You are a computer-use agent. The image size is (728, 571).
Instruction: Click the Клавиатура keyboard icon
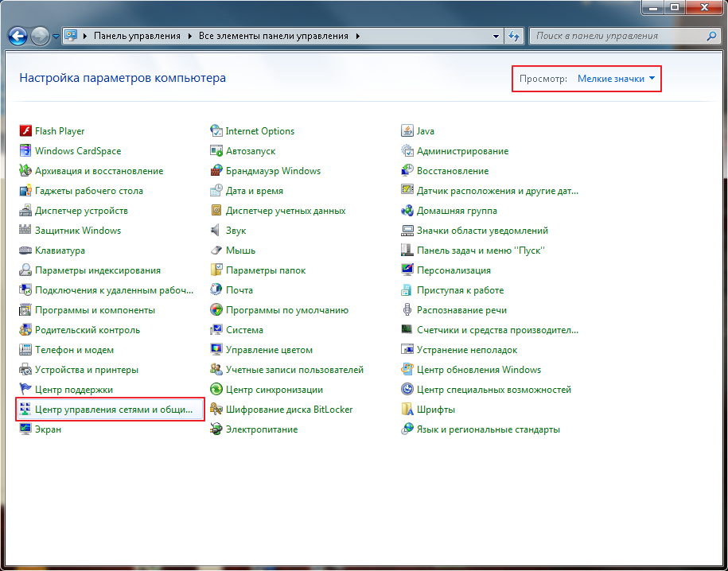[x=25, y=251]
